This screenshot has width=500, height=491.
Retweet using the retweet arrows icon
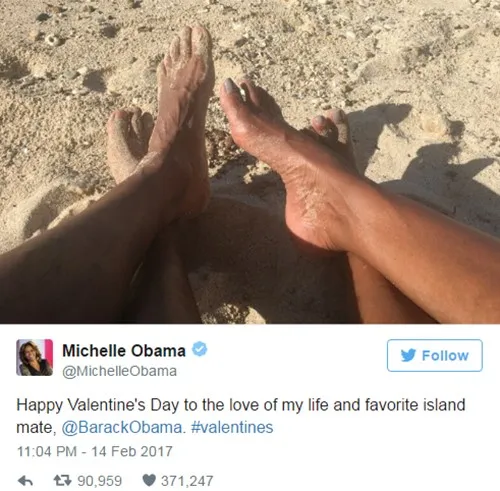pos(63,480)
